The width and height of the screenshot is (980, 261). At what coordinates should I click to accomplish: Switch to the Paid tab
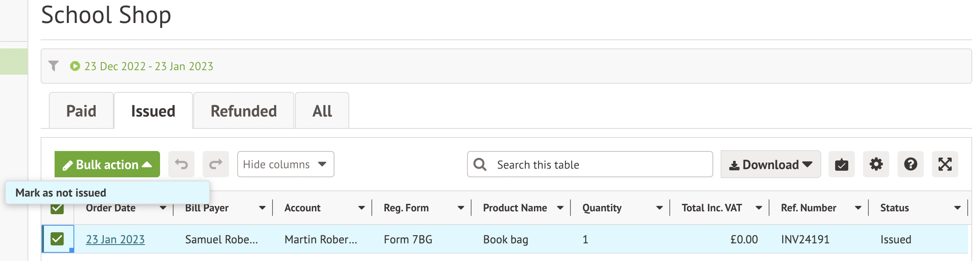(x=81, y=111)
